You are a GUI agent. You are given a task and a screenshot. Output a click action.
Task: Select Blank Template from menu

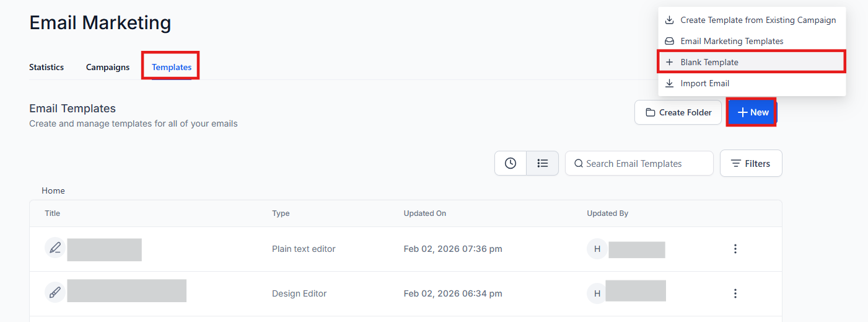(709, 62)
